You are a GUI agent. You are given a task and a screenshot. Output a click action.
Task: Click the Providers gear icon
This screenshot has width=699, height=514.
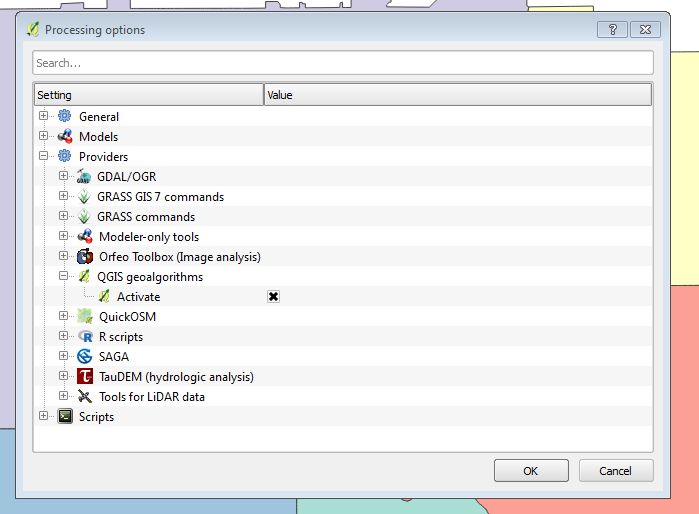tap(65, 156)
